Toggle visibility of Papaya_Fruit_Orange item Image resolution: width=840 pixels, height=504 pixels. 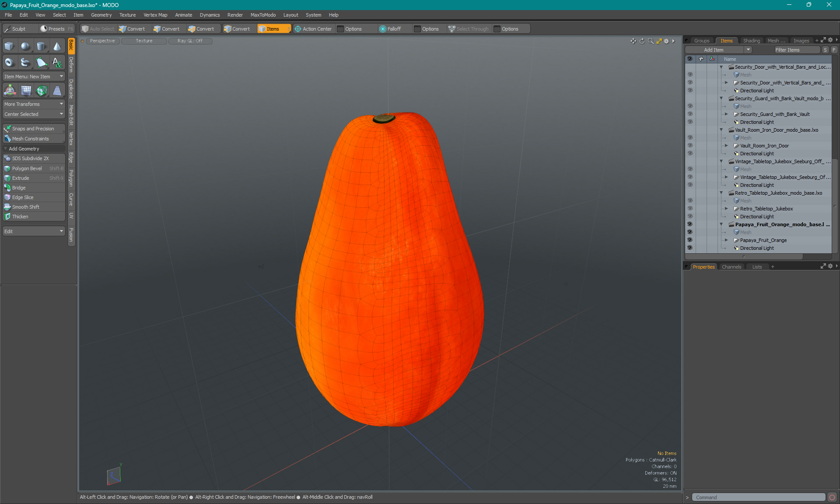(x=690, y=240)
